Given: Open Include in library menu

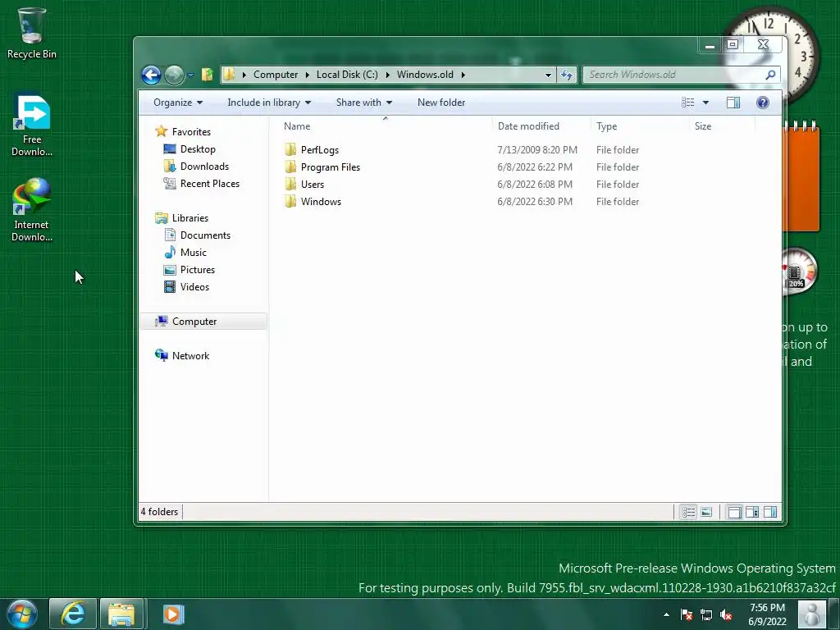Looking at the screenshot, I should [269, 103].
